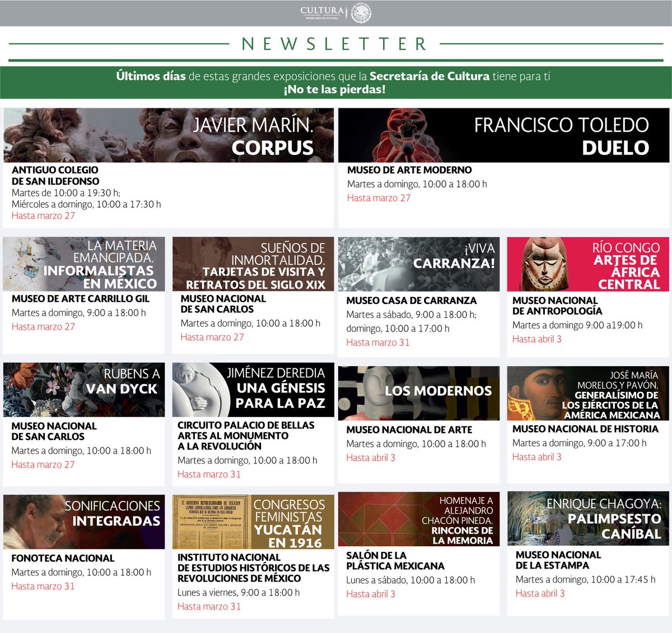Image resolution: width=672 pixels, height=633 pixels.
Task: Click 'Museo Nacional de Historia' venue name
Action: click(x=585, y=429)
